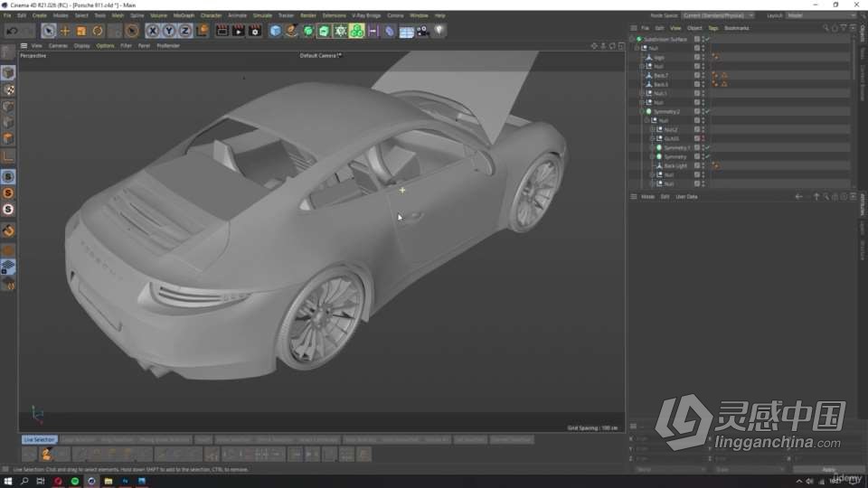Click the taskbar search icon
Image resolution: width=868 pixels, height=488 pixels.
tap(24, 482)
